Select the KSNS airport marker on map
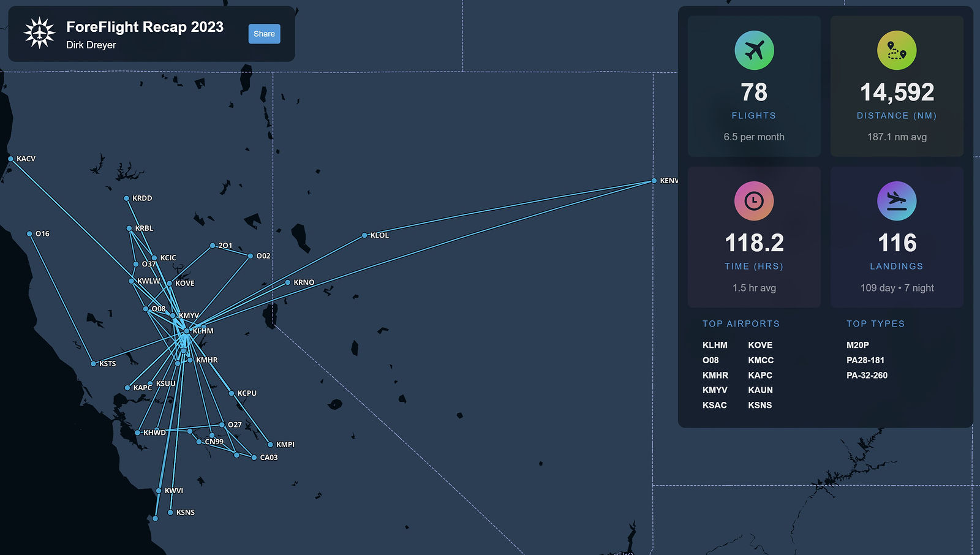 pyautogui.click(x=170, y=513)
